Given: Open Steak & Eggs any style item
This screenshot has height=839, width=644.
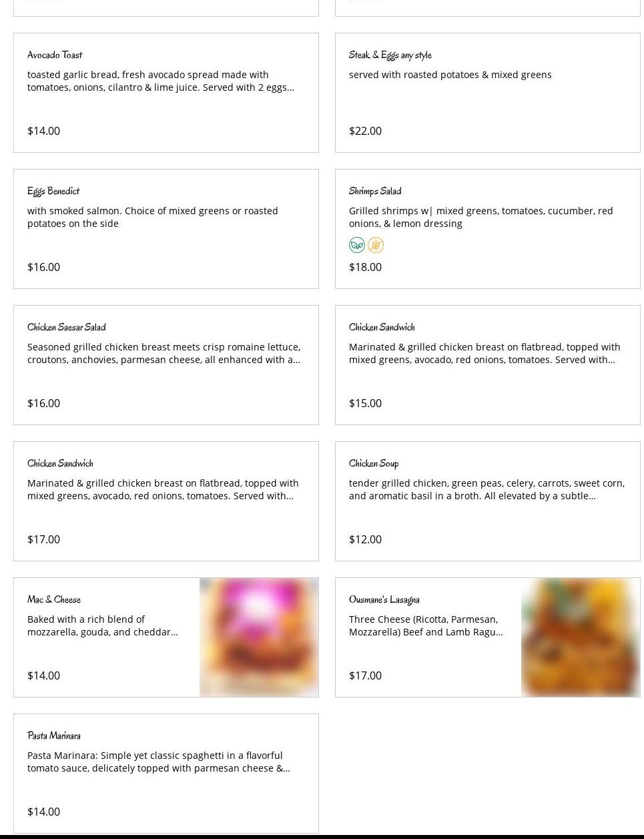Looking at the screenshot, I should pos(390,55).
